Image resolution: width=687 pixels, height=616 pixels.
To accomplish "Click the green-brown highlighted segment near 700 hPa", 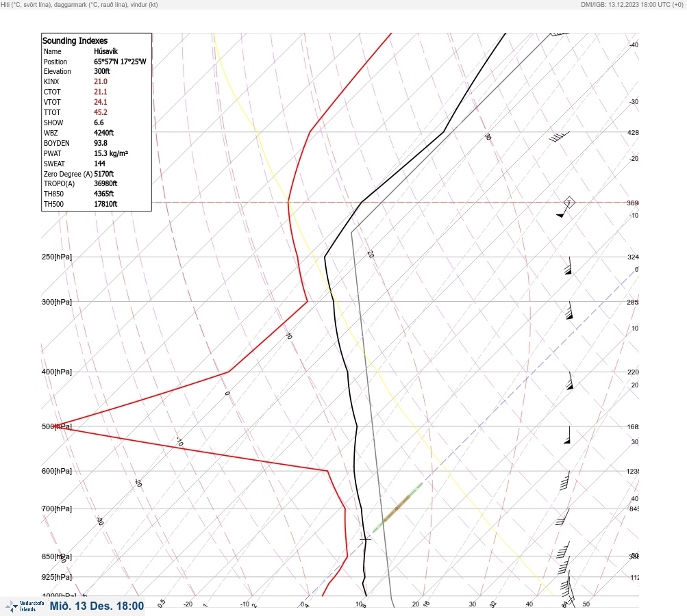I will coord(397,507).
